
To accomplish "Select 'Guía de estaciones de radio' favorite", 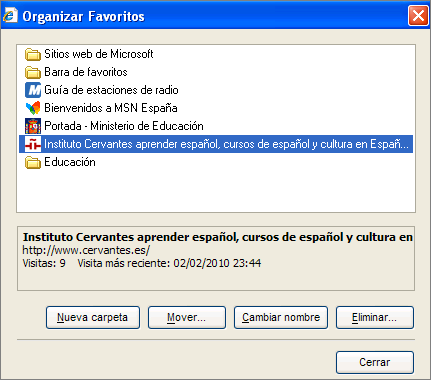I will (111, 90).
